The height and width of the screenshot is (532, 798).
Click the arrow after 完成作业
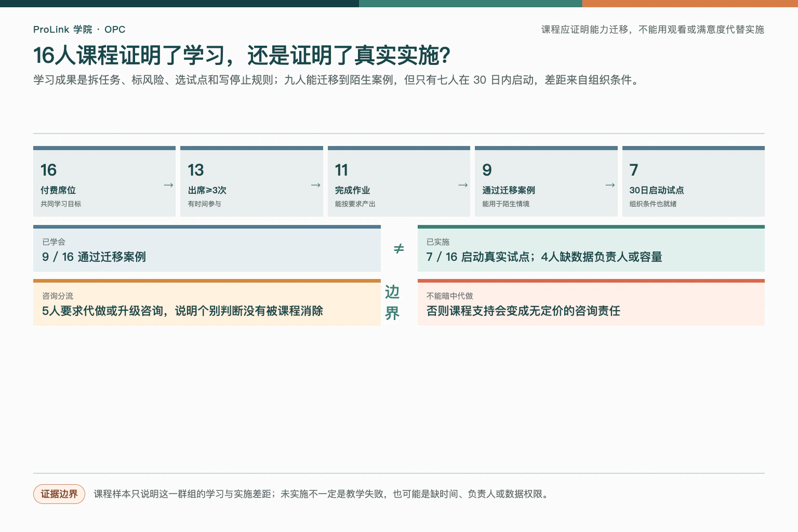463,185
